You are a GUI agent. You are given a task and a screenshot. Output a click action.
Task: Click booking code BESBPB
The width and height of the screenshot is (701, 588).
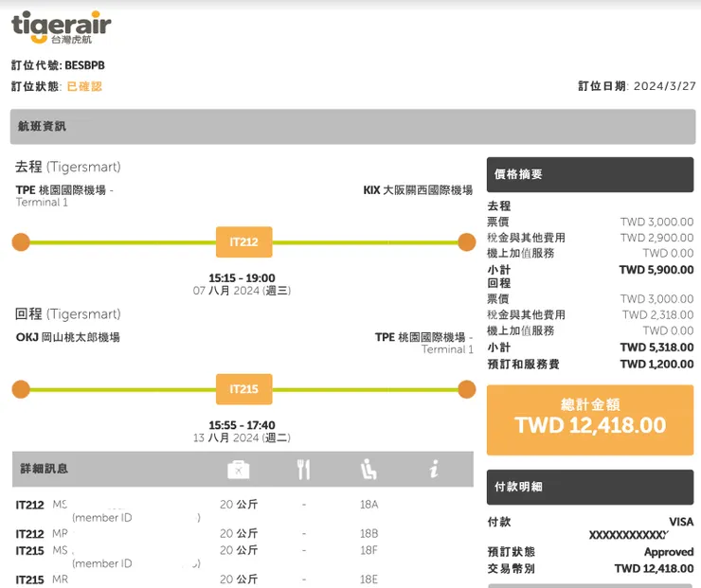pos(84,65)
